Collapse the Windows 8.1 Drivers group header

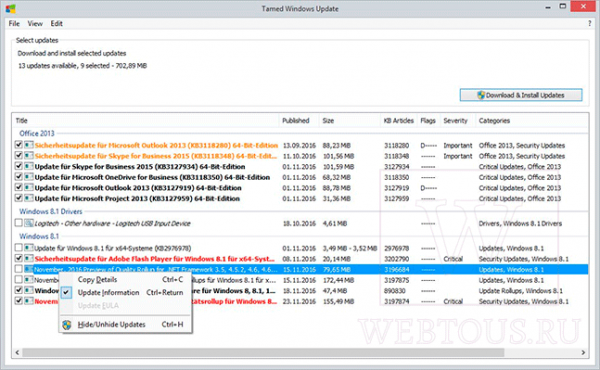click(x=51, y=211)
